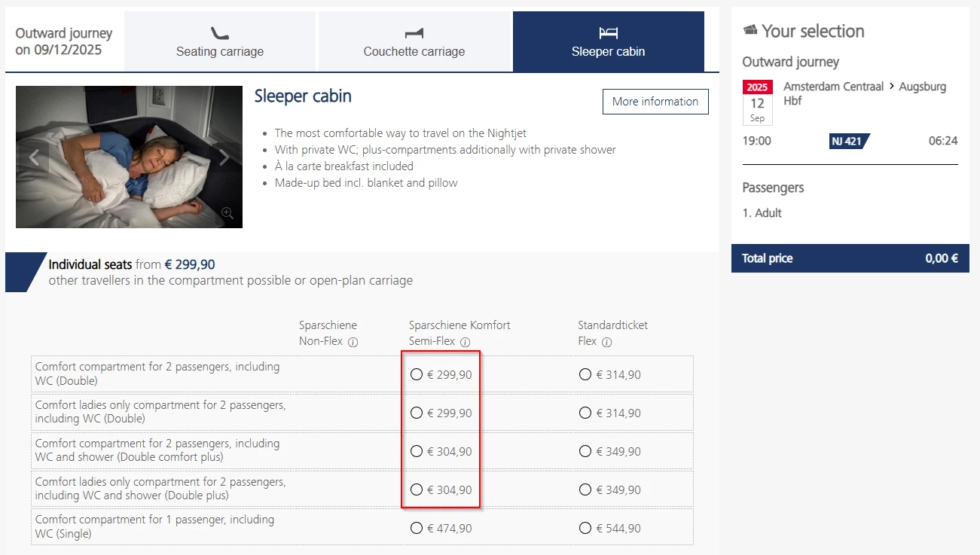Click the Total price bar

pos(850,258)
